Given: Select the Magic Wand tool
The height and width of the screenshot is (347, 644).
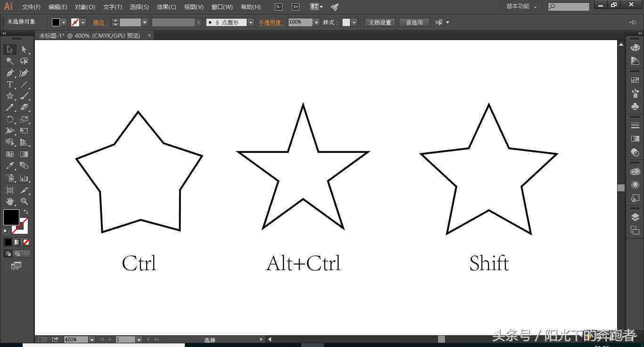Looking at the screenshot, I should tap(9, 61).
